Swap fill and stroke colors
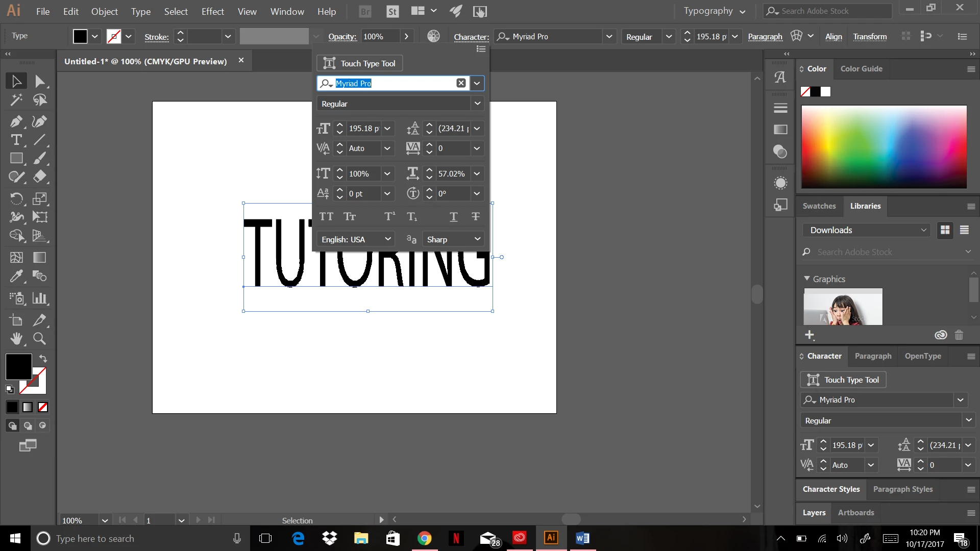The width and height of the screenshot is (980, 551). [43, 358]
